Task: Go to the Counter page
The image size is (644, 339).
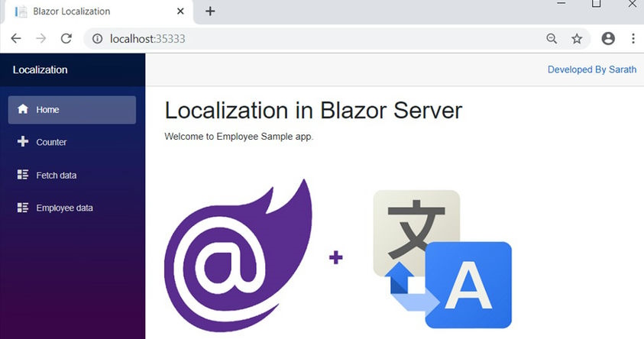Action: click(x=72, y=142)
